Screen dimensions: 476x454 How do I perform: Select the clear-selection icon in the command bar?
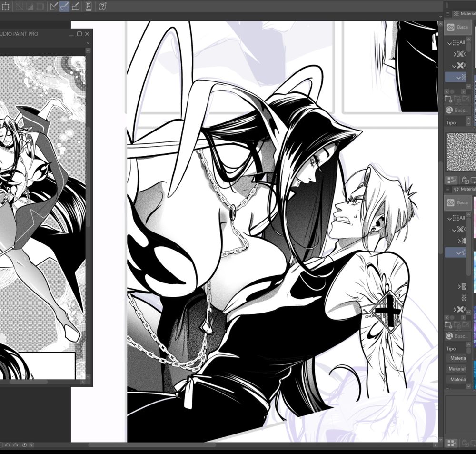(x=19, y=6)
